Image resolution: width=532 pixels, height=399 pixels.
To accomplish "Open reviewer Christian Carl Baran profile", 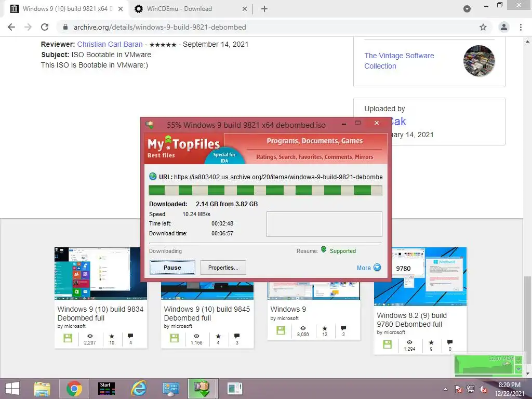I will [110, 44].
